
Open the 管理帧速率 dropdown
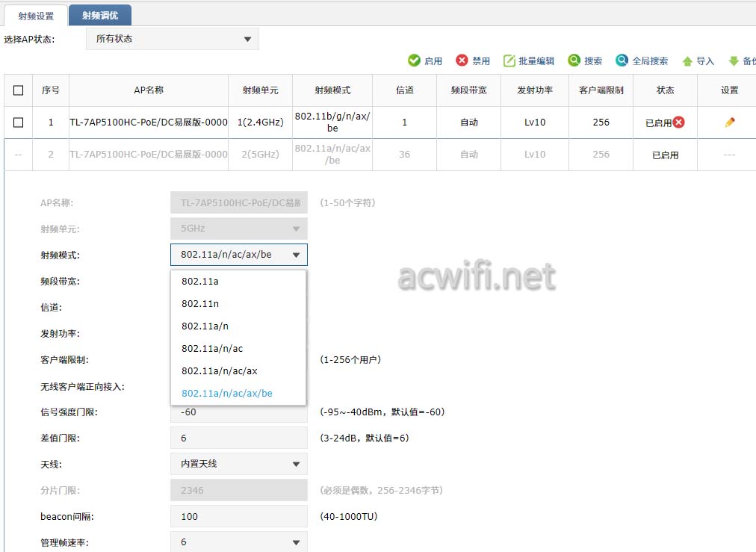coord(238,542)
